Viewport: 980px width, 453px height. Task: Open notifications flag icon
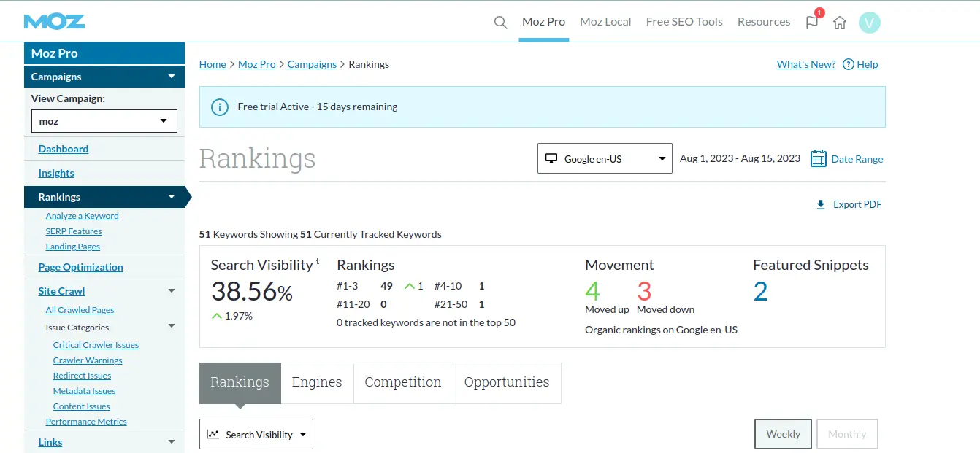(x=812, y=22)
